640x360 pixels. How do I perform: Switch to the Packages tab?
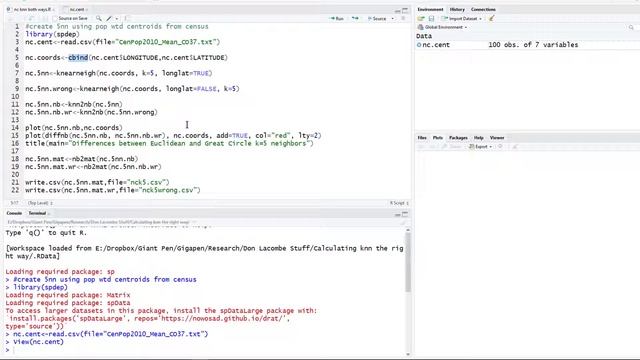[x=458, y=138]
